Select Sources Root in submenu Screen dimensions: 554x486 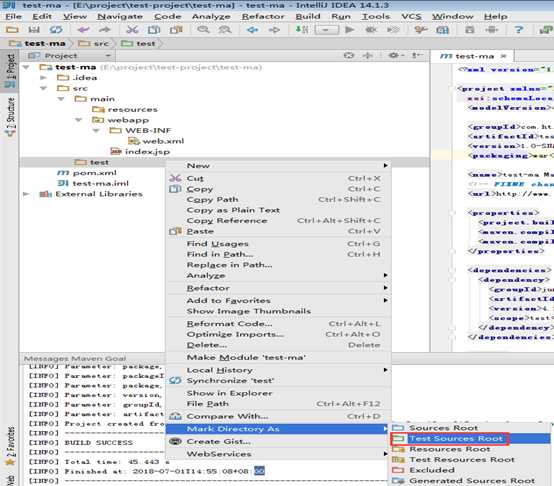pyautogui.click(x=471, y=428)
